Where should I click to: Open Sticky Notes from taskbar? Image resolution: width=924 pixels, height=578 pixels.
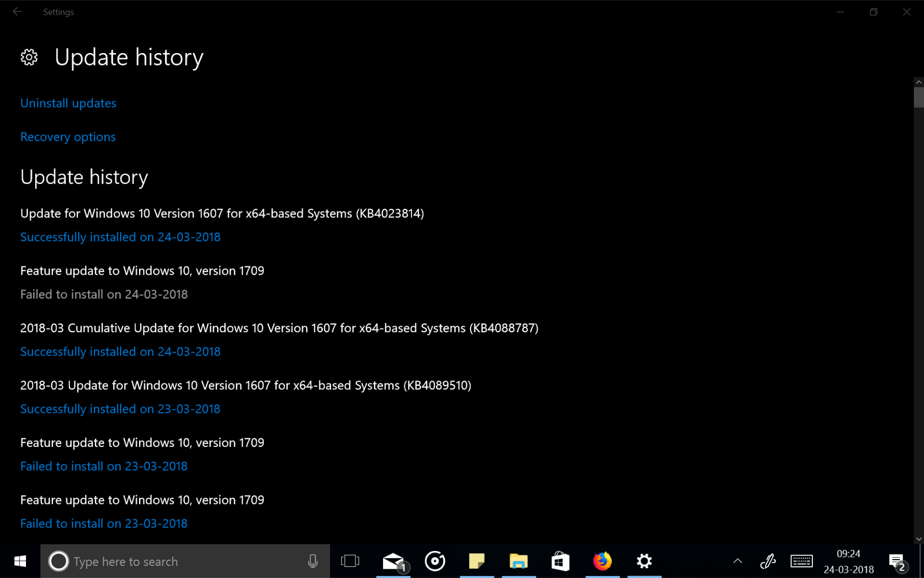coord(477,561)
